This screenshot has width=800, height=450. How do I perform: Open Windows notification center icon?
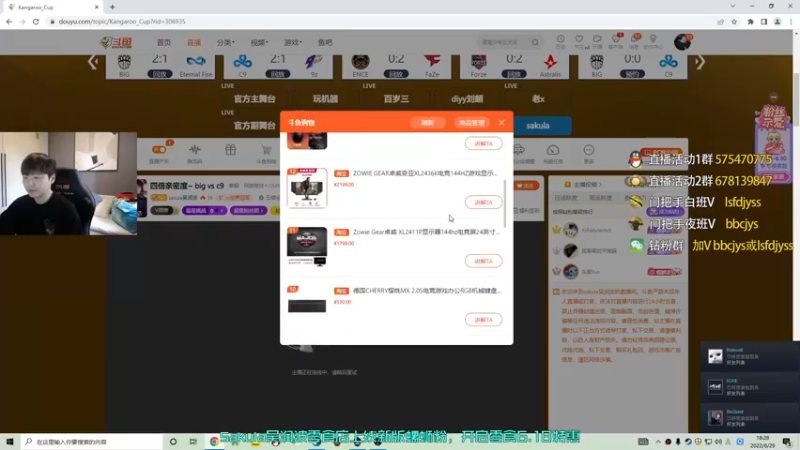point(787,442)
